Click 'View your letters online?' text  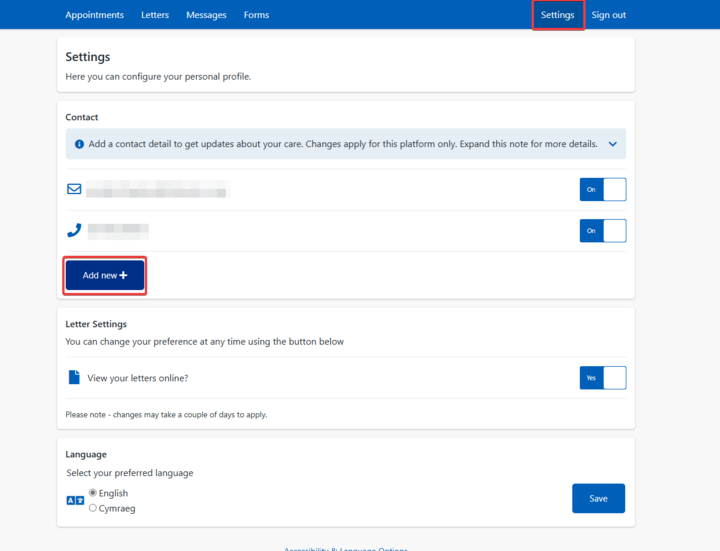click(138, 378)
